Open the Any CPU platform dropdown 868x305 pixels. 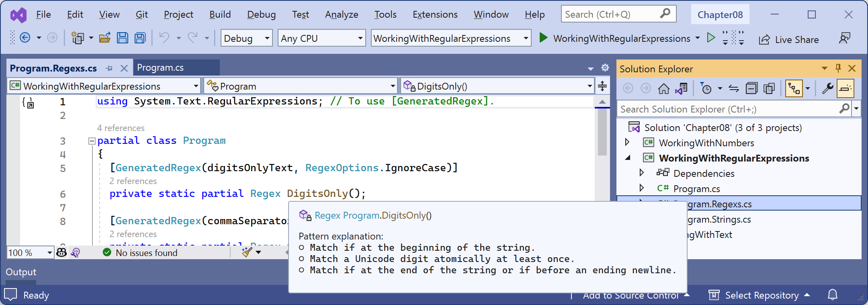coord(321,38)
